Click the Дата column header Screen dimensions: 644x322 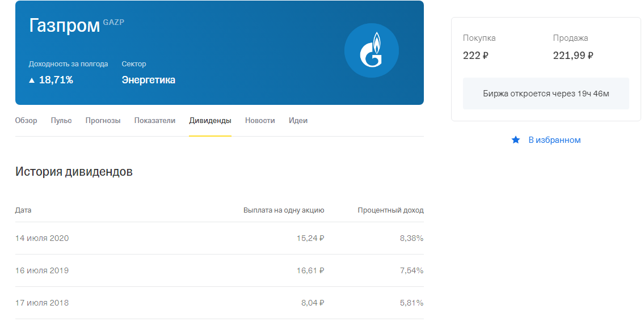(x=23, y=210)
